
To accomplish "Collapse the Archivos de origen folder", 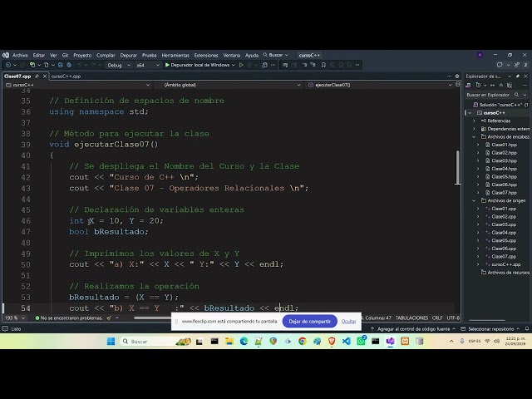I will (x=474, y=200).
